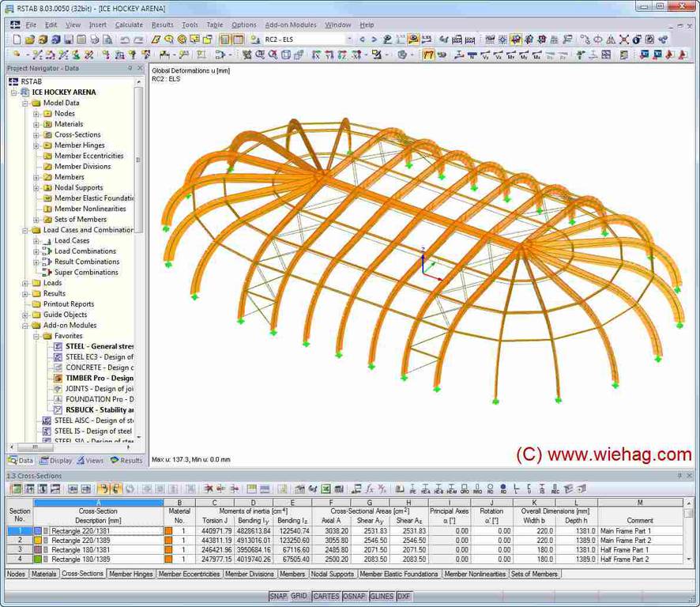Toggle SNAP in the status bar
The image size is (700, 607).
pos(278,597)
